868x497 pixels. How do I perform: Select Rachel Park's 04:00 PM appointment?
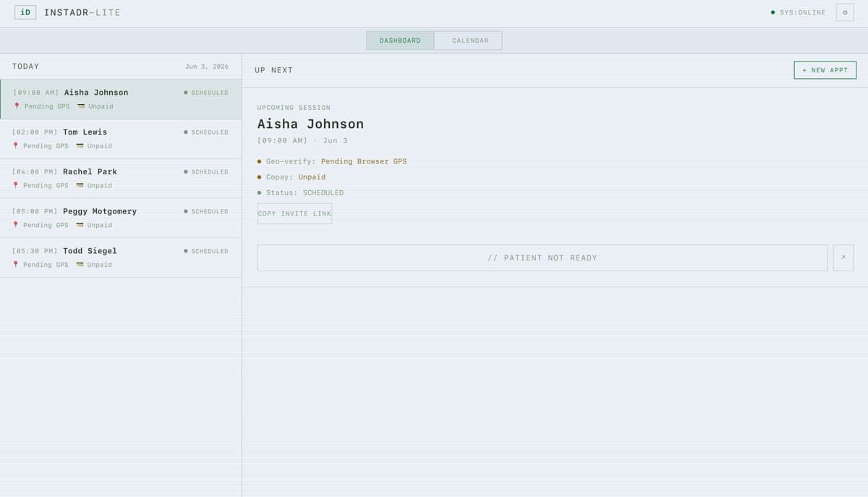[x=121, y=179]
